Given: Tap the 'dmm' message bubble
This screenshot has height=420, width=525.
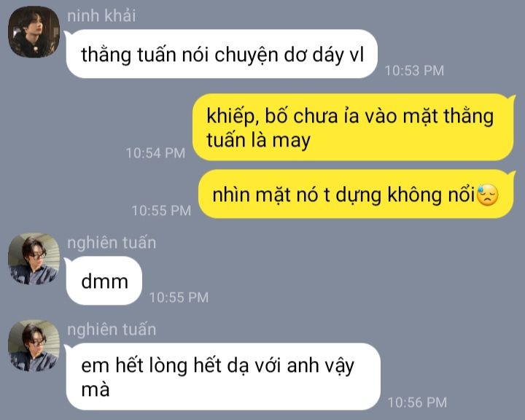Looking at the screenshot, I should [104, 281].
